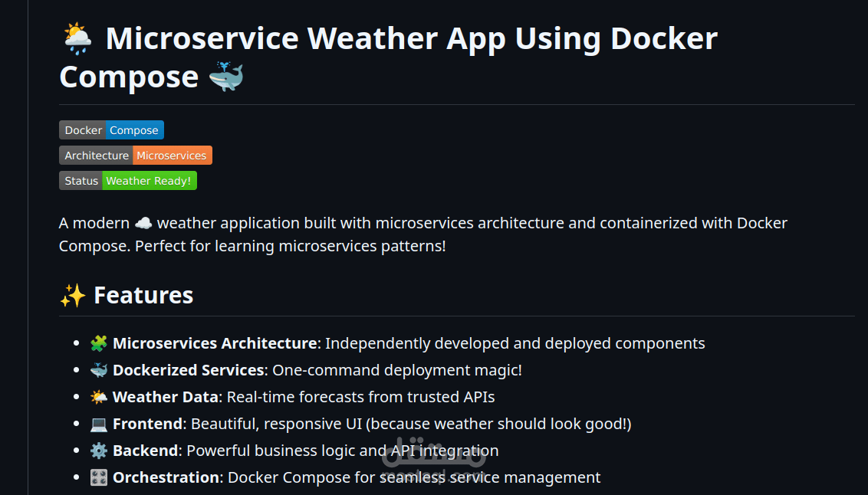Viewport: 868px width, 495px height.
Task: Click the bold Dockerized Services list text
Action: tap(186, 369)
